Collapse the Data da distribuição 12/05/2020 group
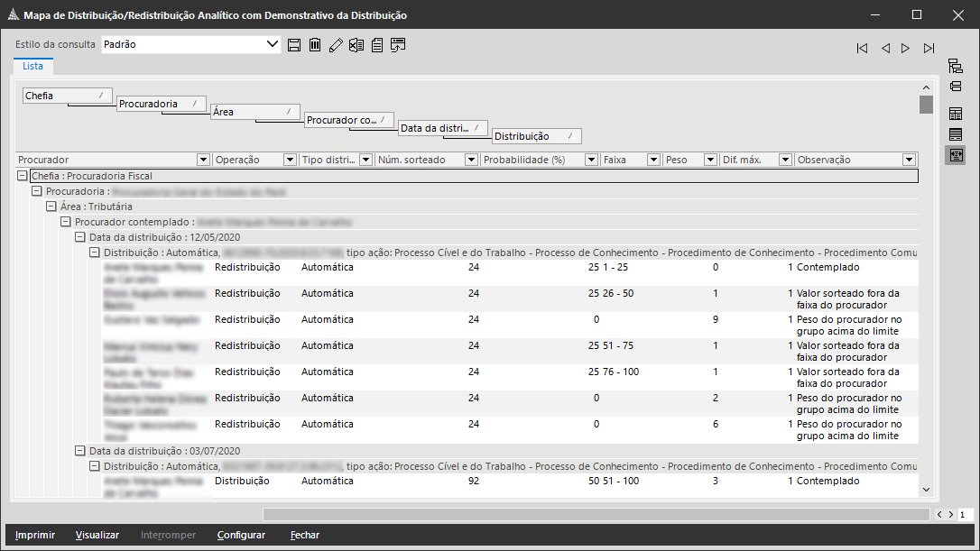Screen dimensions: 980x551 click(x=80, y=237)
